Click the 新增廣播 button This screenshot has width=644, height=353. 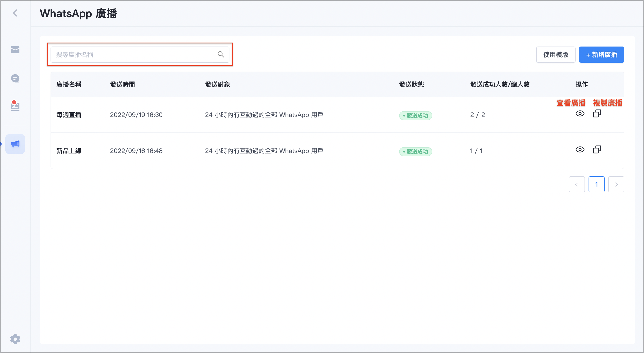(602, 55)
